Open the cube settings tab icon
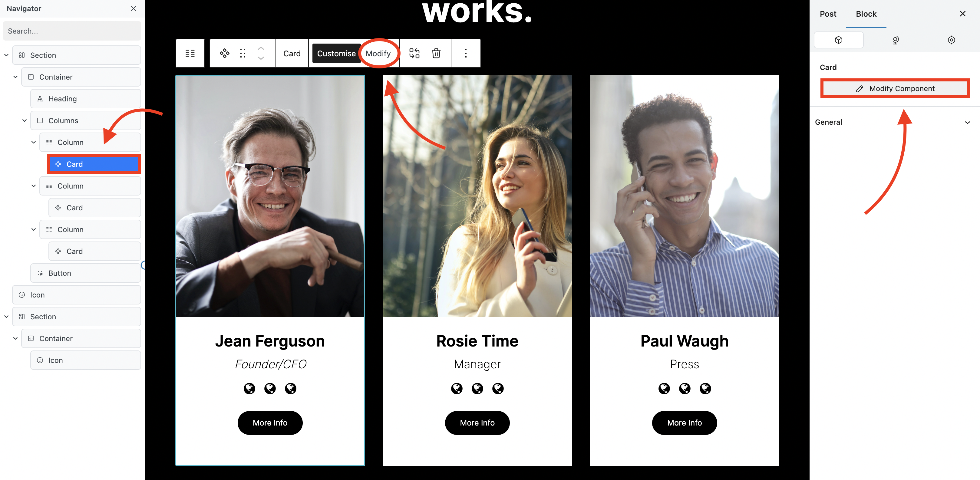The height and width of the screenshot is (480, 980). coord(839,40)
